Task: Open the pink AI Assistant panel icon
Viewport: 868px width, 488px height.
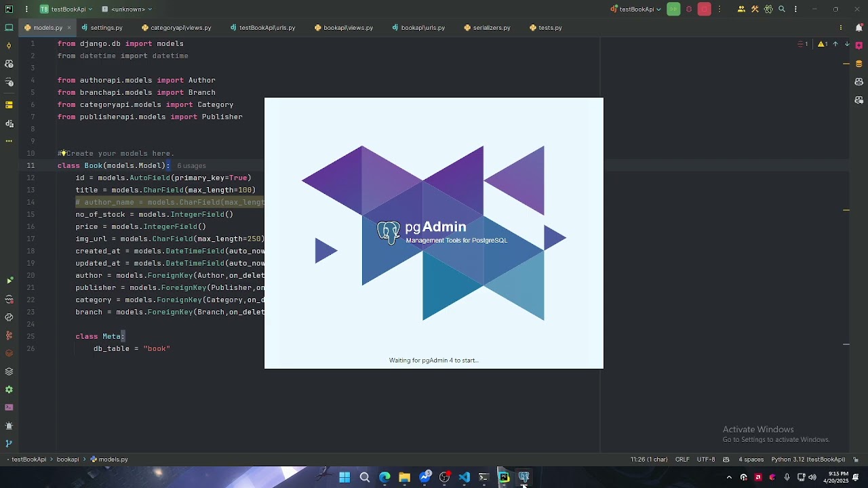Action: (x=859, y=45)
